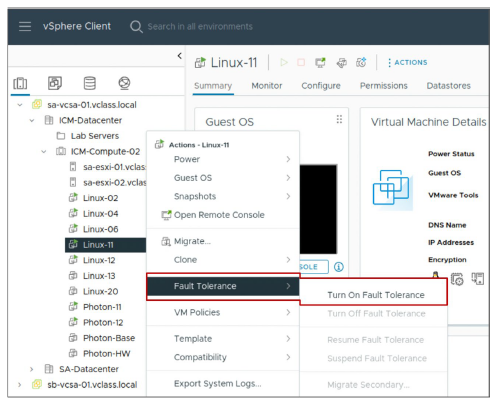
Task: Select the Hosts and Clusters inventory icon
Action: (20, 83)
